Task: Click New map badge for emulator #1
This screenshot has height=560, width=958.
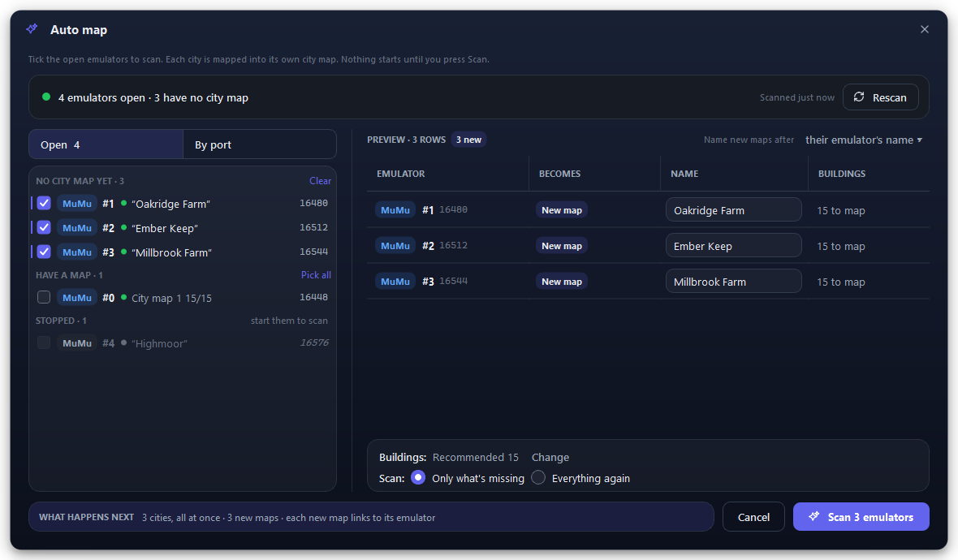Action: [x=562, y=210]
